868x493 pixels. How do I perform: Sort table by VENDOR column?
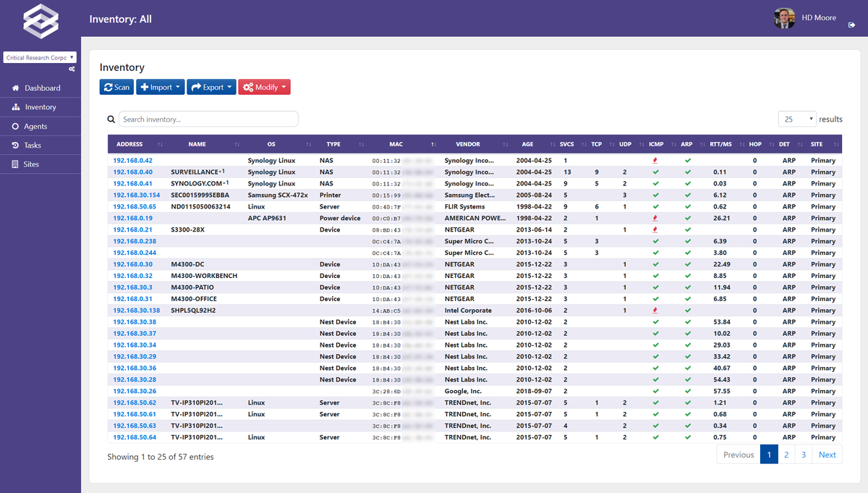pos(476,144)
